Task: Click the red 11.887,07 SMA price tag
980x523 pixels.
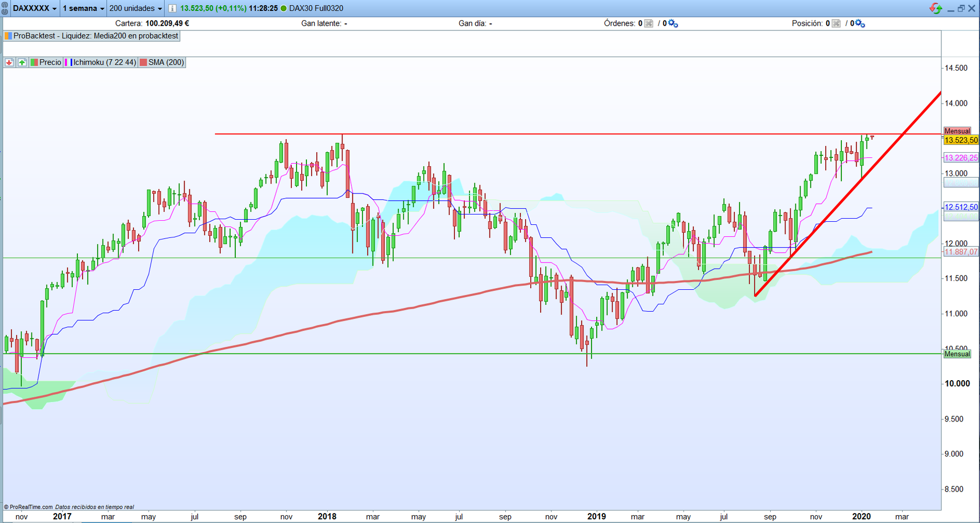Action: tap(961, 252)
